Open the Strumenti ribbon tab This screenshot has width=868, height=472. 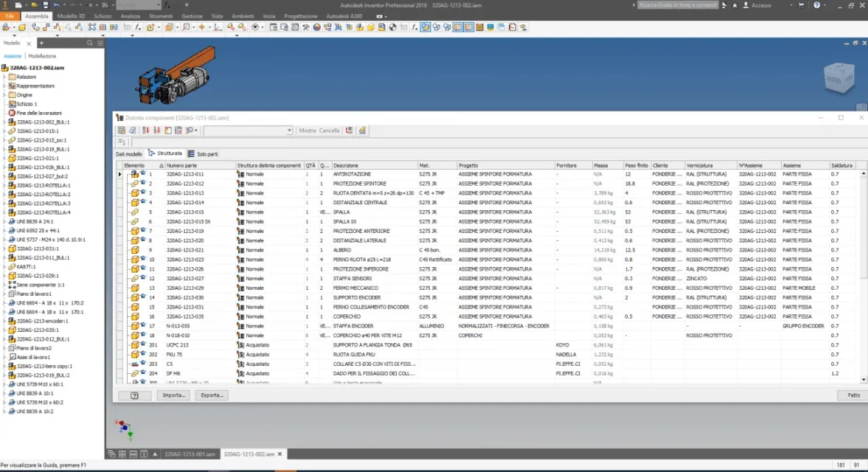click(161, 16)
